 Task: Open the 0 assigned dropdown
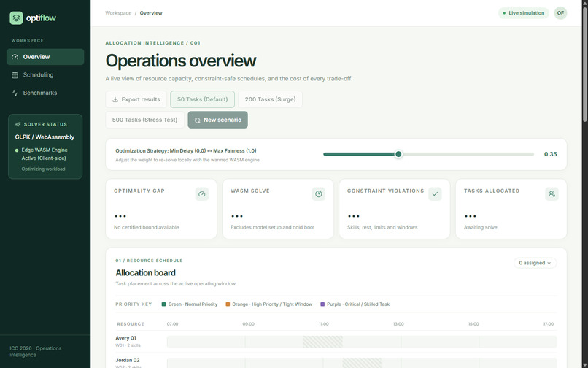535,263
